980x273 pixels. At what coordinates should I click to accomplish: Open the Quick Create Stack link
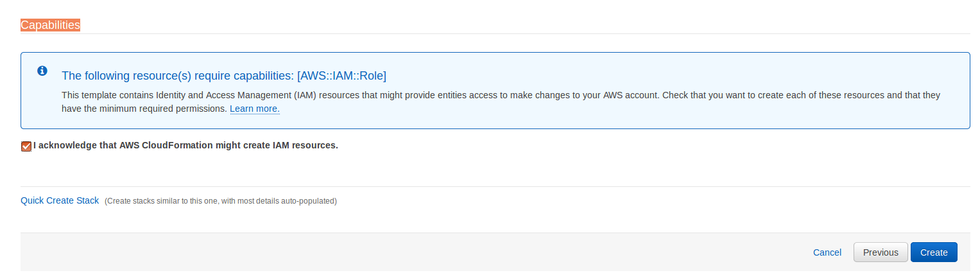tap(60, 200)
